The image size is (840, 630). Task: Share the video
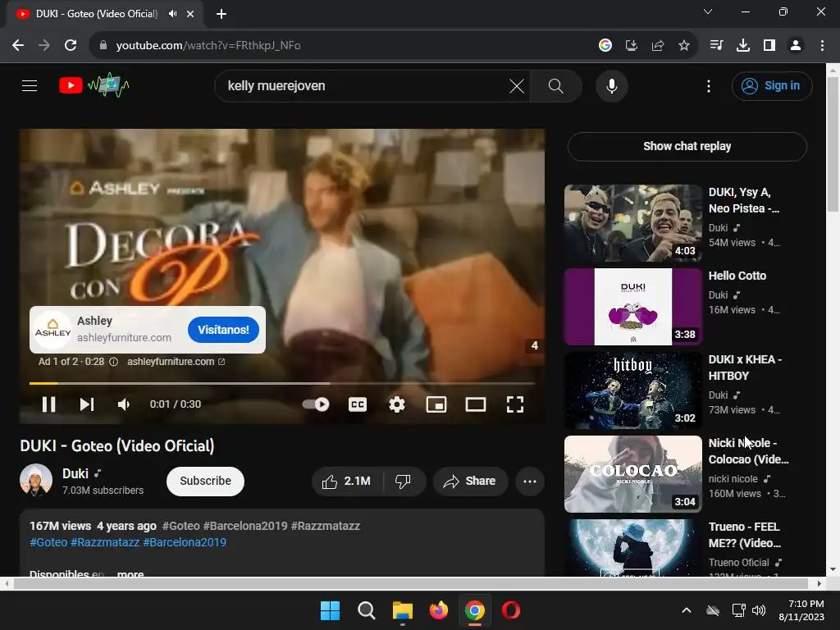click(469, 481)
